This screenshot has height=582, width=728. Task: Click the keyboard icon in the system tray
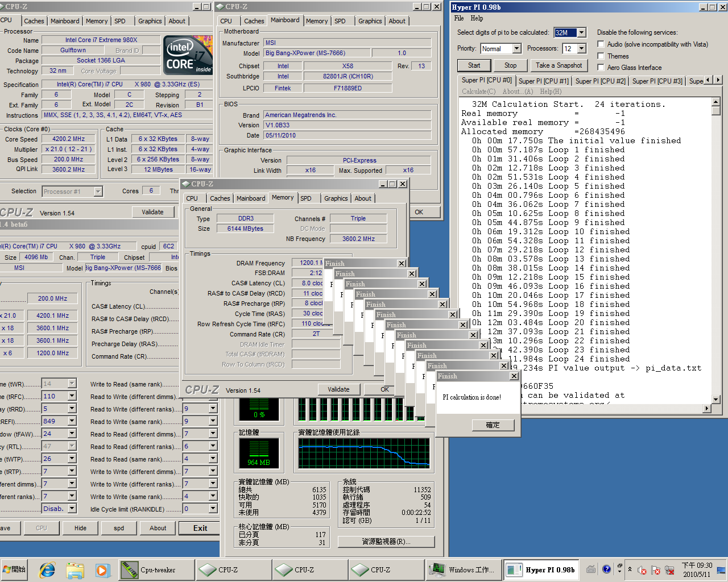(x=591, y=569)
